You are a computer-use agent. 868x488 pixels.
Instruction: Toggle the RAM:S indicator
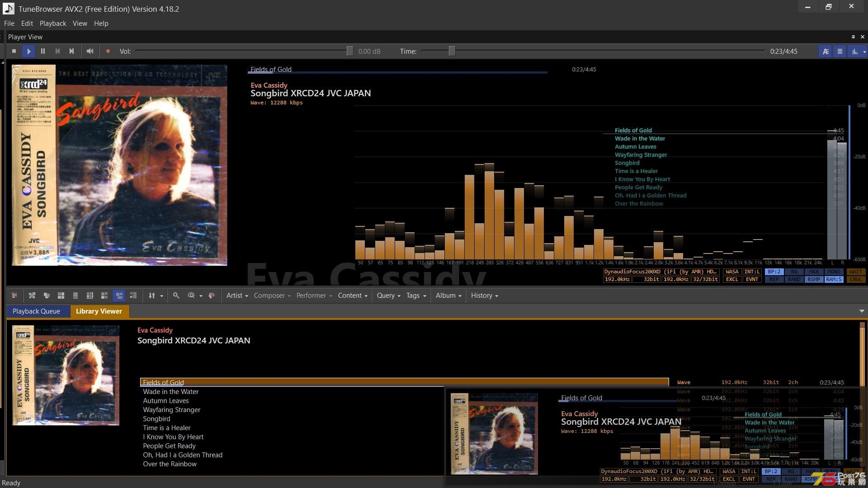(834, 280)
